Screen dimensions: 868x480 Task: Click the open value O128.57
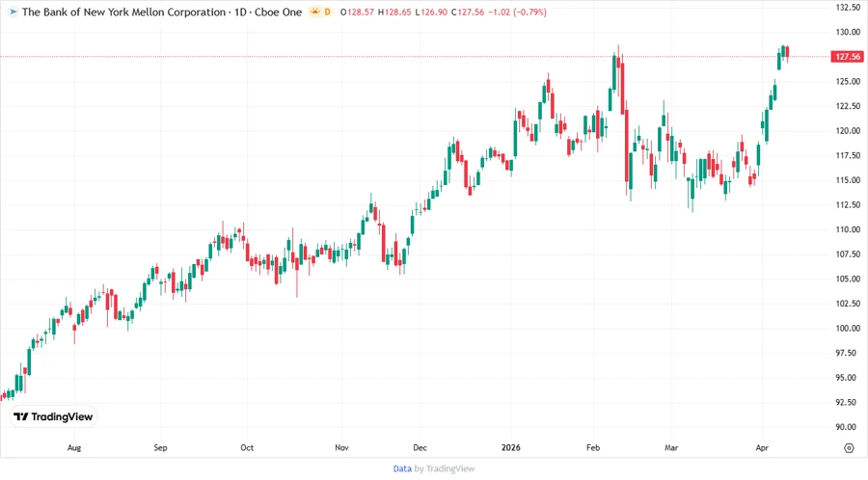[x=357, y=12]
